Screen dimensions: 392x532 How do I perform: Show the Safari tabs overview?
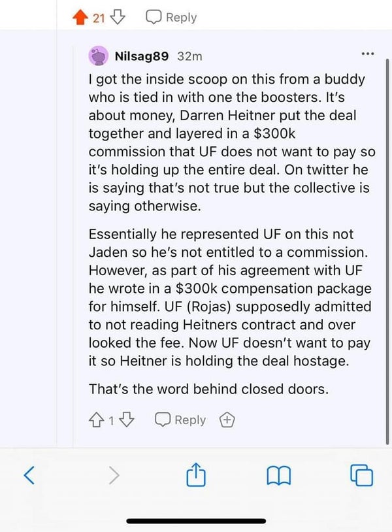pyautogui.click(x=362, y=475)
